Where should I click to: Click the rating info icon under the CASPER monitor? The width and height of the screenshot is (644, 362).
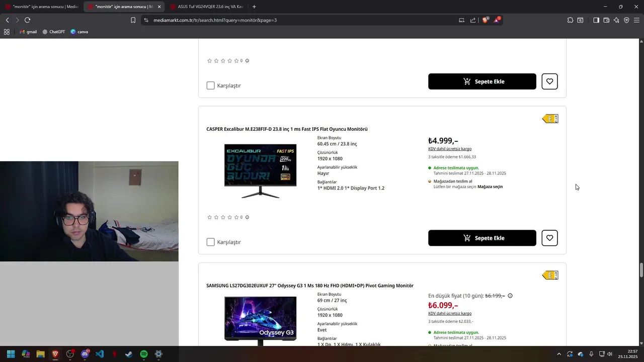(x=247, y=217)
